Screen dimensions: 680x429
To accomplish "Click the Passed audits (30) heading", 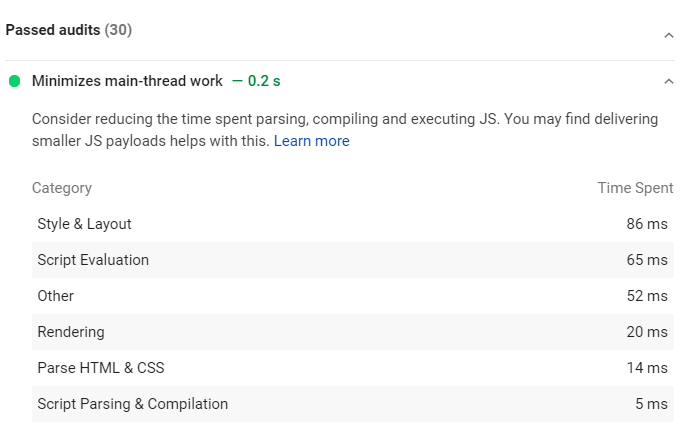I will [69, 30].
